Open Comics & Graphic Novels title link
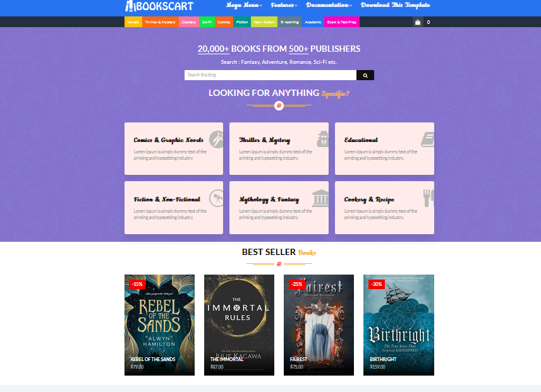This screenshot has height=392, width=541. [168, 140]
